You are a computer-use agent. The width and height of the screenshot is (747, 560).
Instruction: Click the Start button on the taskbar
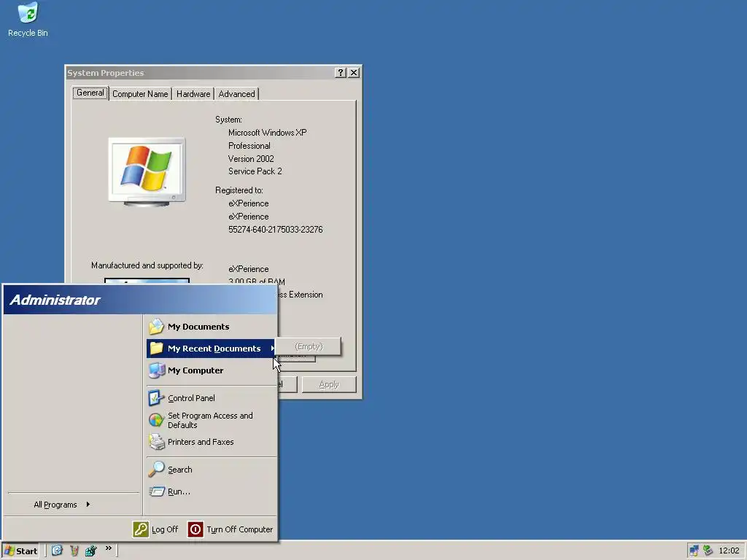pos(20,551)
